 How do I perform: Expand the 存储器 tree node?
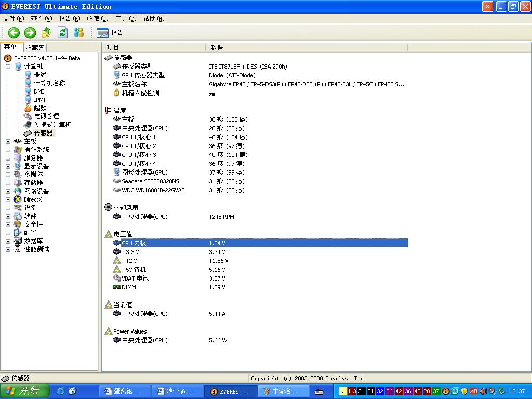tap(8, 183)
